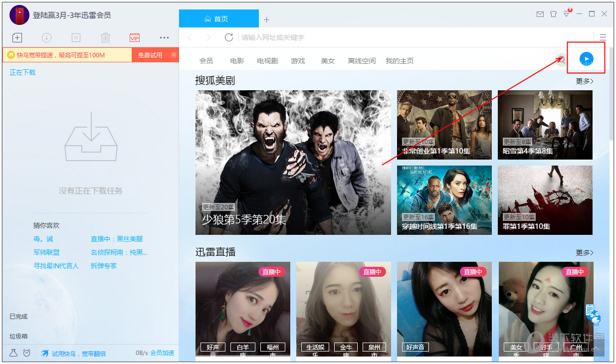The image size is (616, 364).
Task: Open the skin shirt icon
Action: tap(553, 14)
